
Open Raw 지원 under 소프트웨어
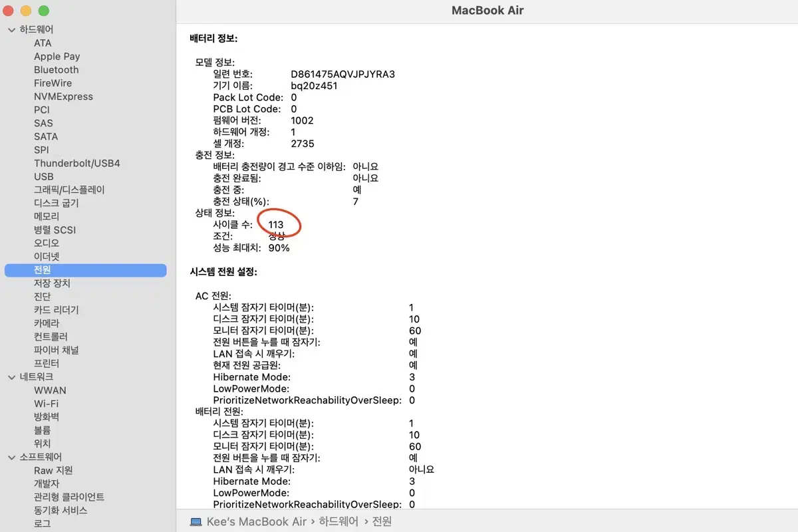pos(53,470)
